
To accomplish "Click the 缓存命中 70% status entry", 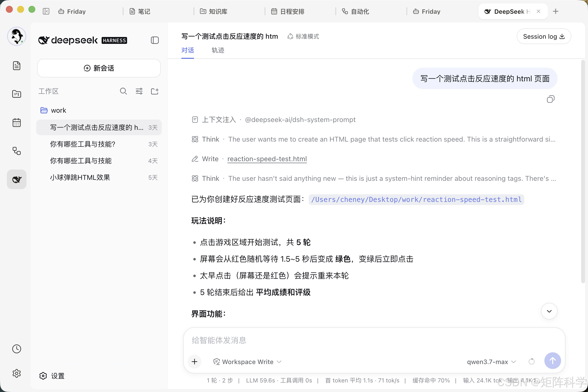I will coord(431,380).
